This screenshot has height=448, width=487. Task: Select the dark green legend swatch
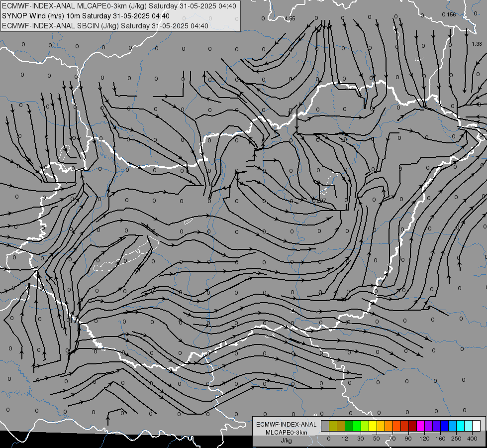pos(349,426)
